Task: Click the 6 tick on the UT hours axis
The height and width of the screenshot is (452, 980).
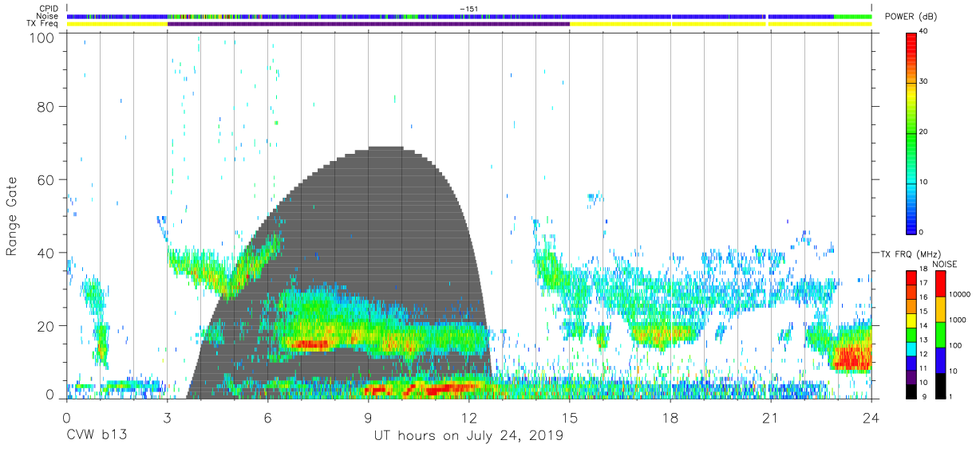Action: coord(267,418)
